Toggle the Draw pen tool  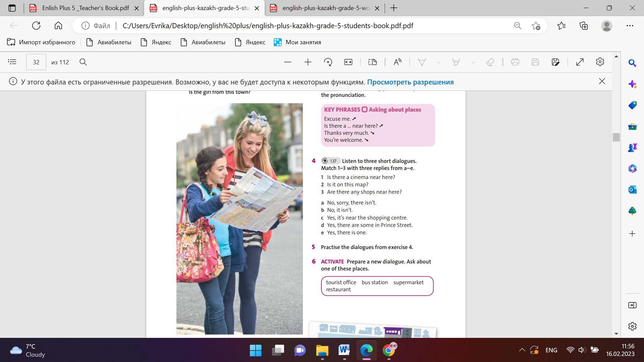(422, 62)
